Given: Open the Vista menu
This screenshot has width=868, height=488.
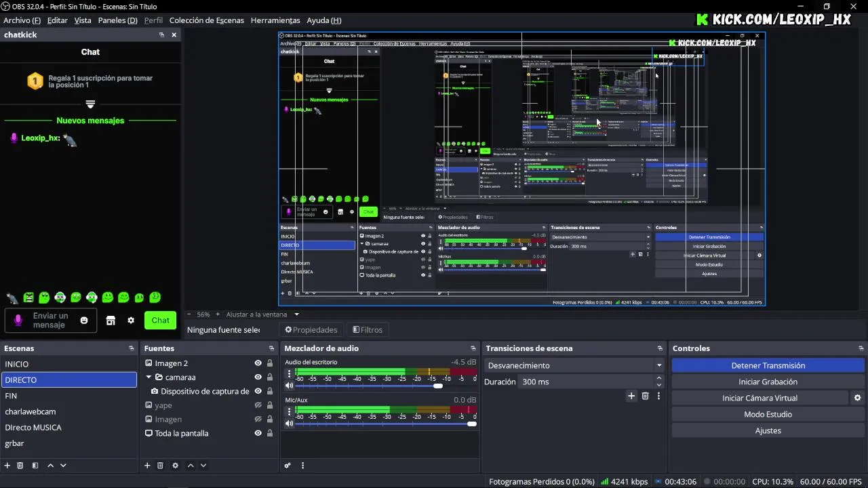Looking at the screenshot, I should [x=83, y=20].
